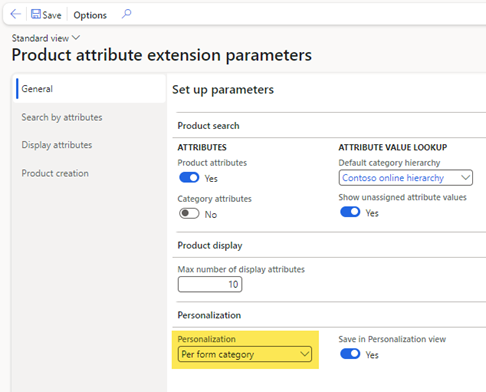This screenshot has height=392, width=486.
Task: Click the back arrow icon
Action: [15, 14]
